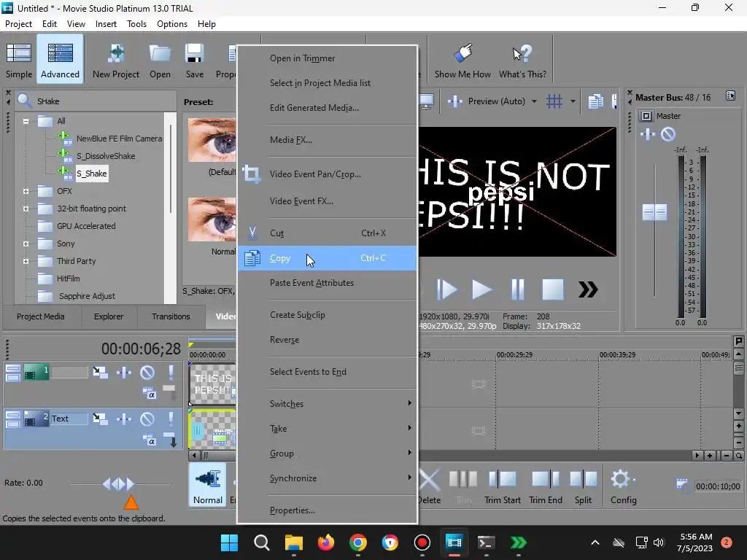
Task: Toggle compositing mode on the Text track
Action: coord(149,440)
